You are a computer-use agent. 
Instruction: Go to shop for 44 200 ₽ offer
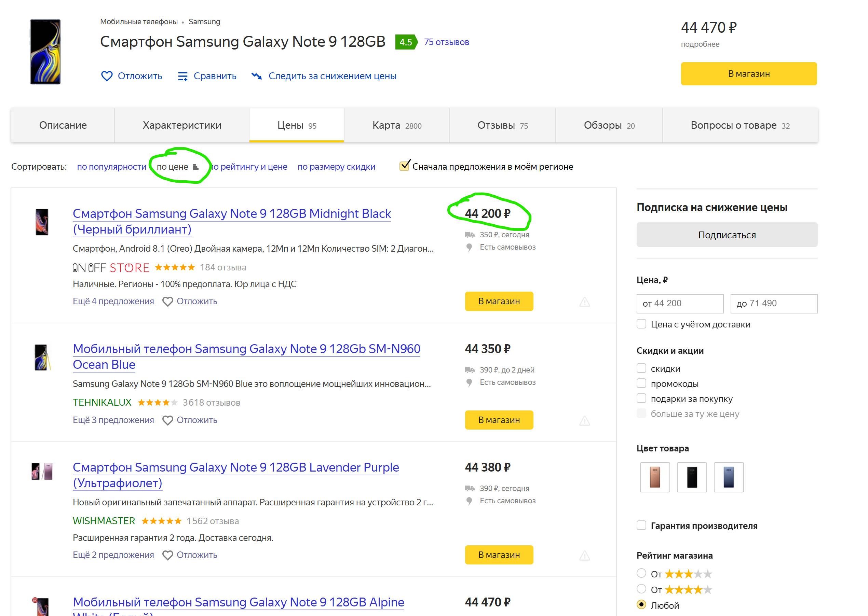click(x=499, y=302)
